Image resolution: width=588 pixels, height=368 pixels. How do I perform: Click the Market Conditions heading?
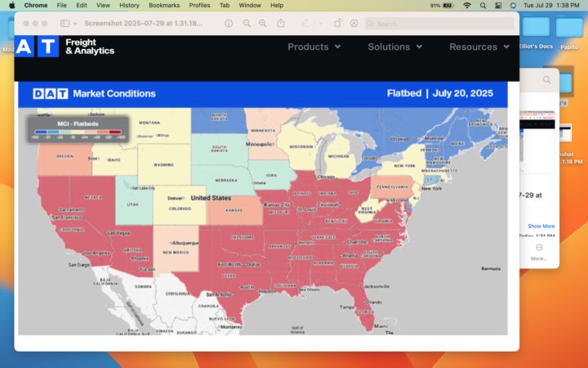(x=114, y=93)
